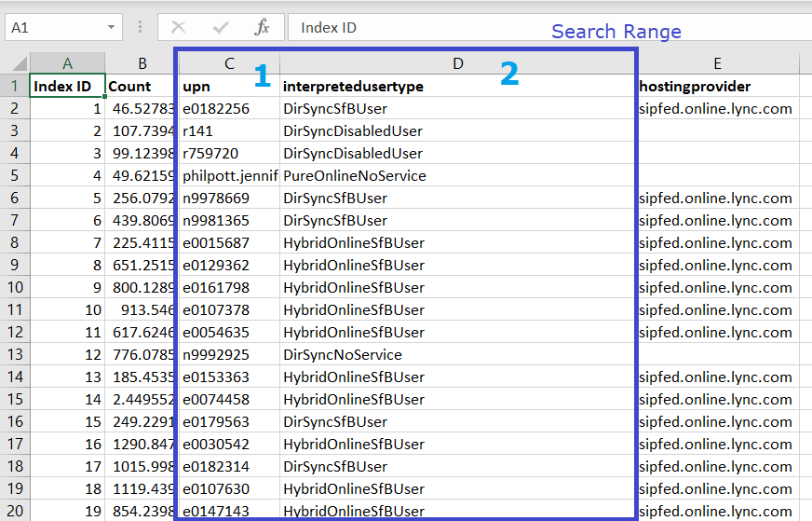Click cell with upn e0147143
812x521 pixels.
[229, 511]
